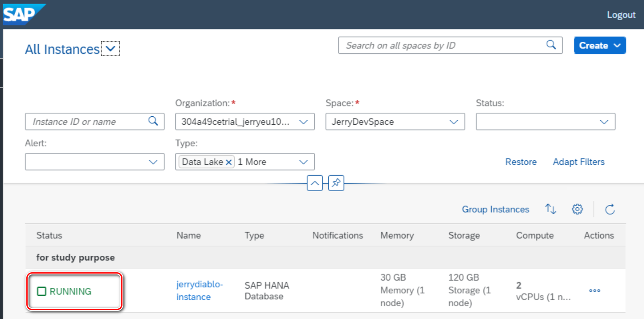Open the Organization dropdown
The height and width of the screenshot is (319, 644).
coord(303,122)
